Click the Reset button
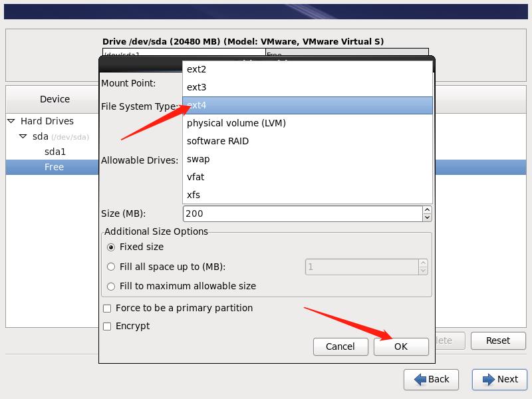Image resolution: width=532 pixels, height=399 pixels. pos(498,340)
